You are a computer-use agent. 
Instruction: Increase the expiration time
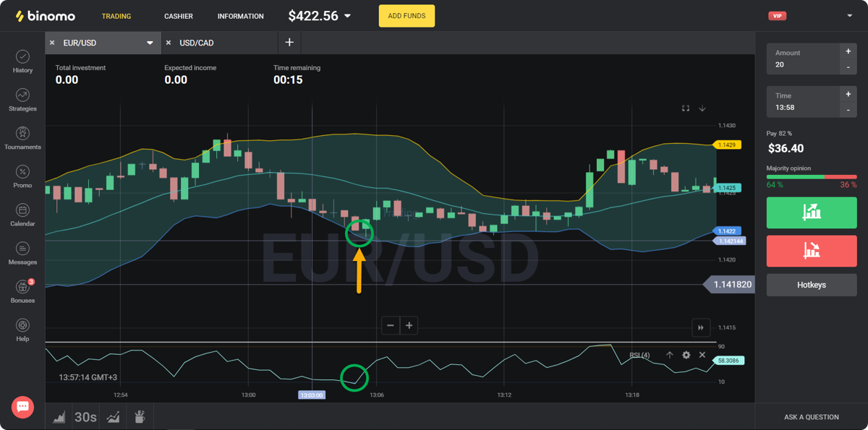(x=848, y=94)
